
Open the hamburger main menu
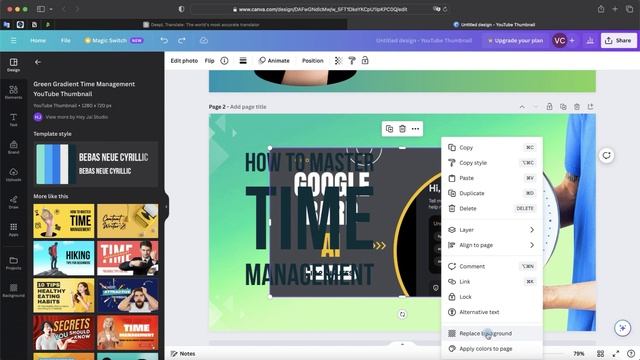pos(13,40)
